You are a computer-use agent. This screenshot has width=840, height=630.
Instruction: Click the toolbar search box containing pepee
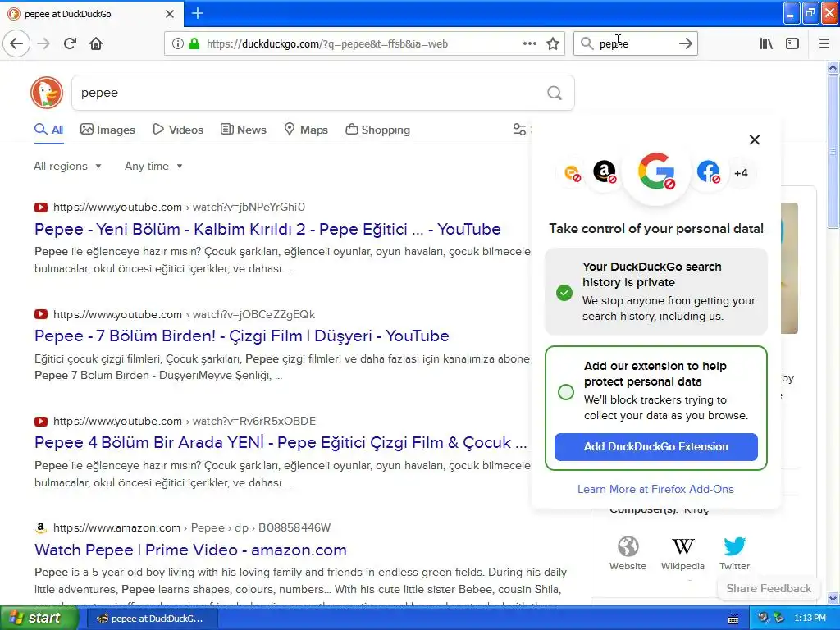click(x=636, y=43)
